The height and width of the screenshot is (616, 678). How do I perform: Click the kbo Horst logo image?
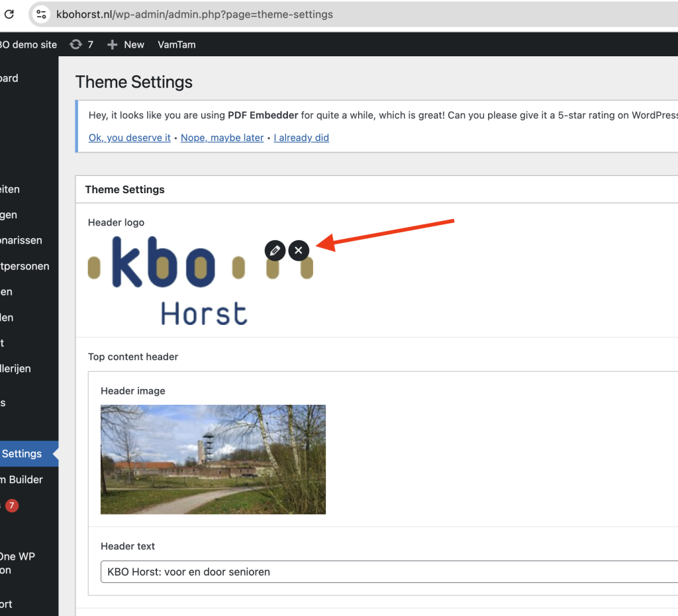pyautogui.click(x=201, y=281)
